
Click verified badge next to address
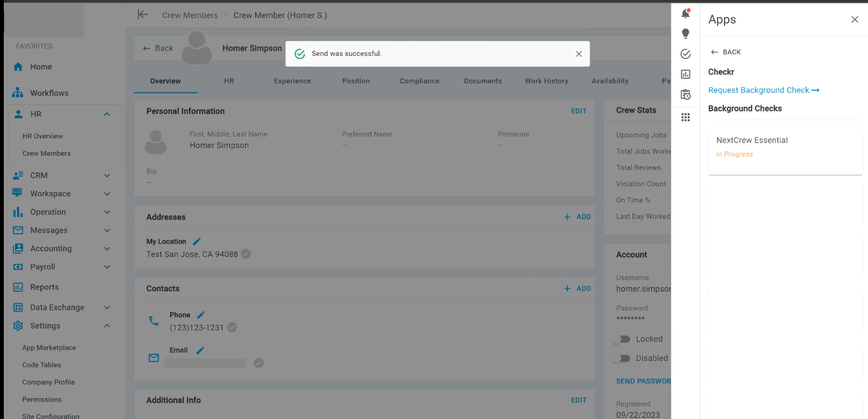(246, 254)
